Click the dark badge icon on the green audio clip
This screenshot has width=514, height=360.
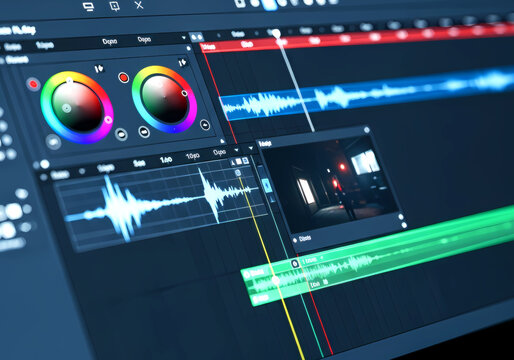[295, 264]
